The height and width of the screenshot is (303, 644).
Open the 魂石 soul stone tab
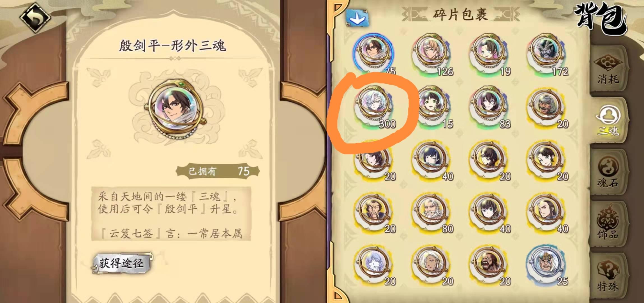click(x=608, y=173)
